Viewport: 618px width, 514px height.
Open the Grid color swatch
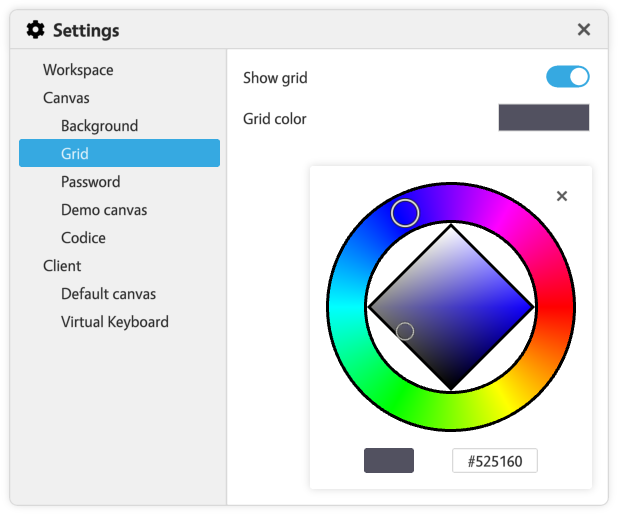[x=544, y=117]
